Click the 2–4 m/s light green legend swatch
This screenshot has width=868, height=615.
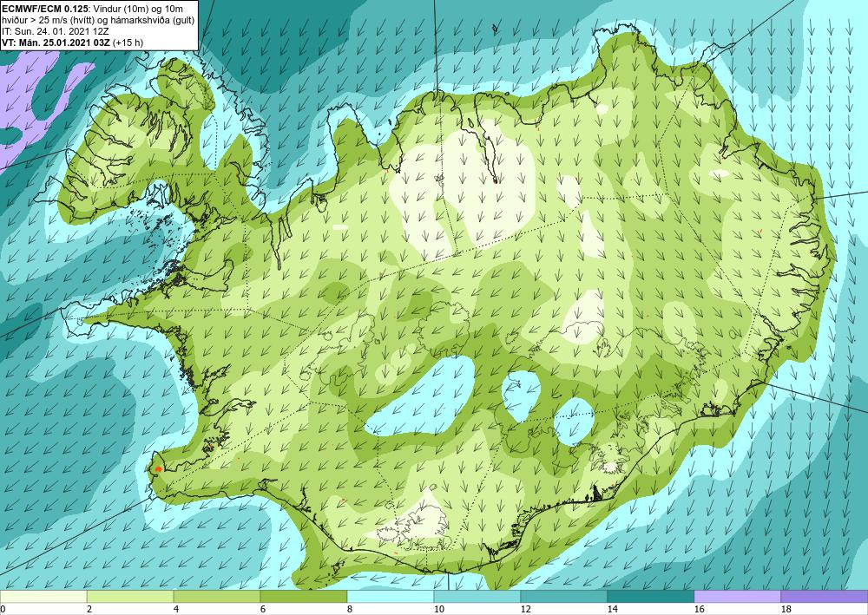point(130,596)
